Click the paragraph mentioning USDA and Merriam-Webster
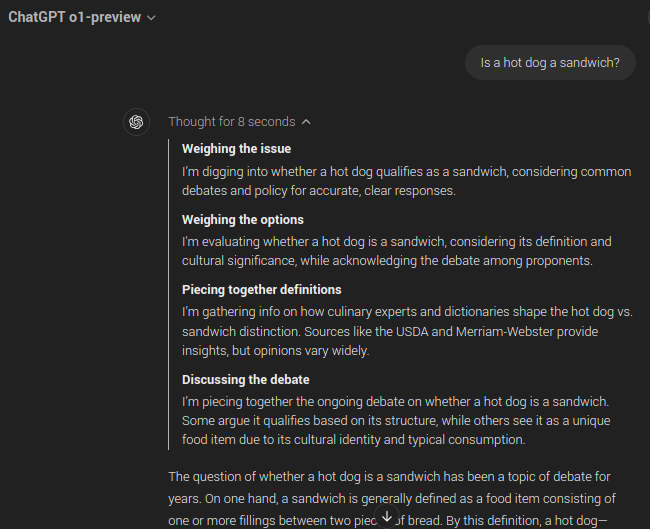 point(406,331)
